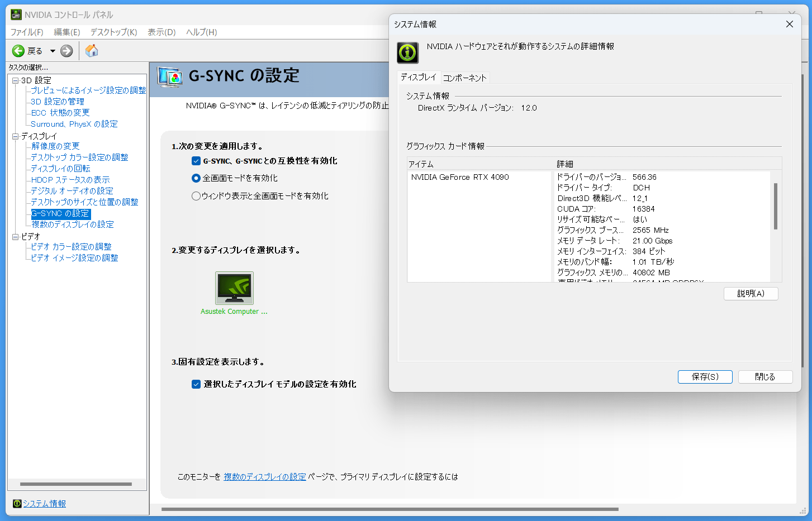Viewport: 812px width, 521px height.
Task: Open Surround、PhysX の設定 page
Action: point(74,124)
